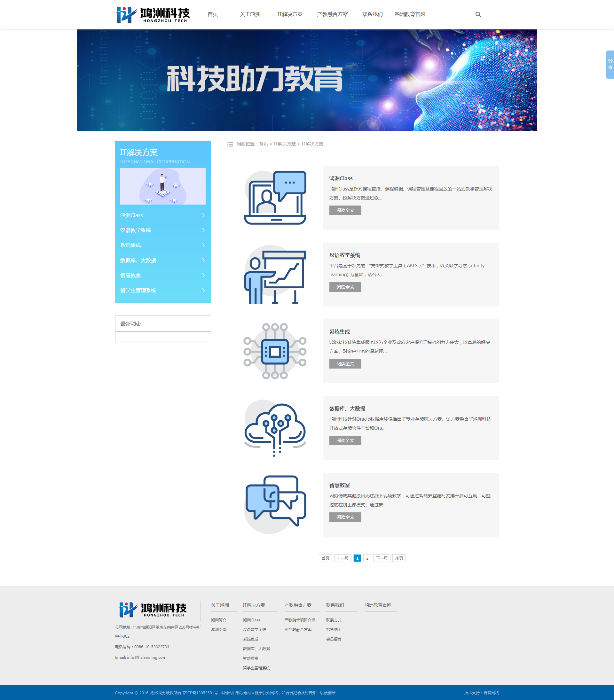Image resolution: width=614 pixels, height=700 pixels.
Task: Open 招贤纳士 footer link
Action: (333, 629)
